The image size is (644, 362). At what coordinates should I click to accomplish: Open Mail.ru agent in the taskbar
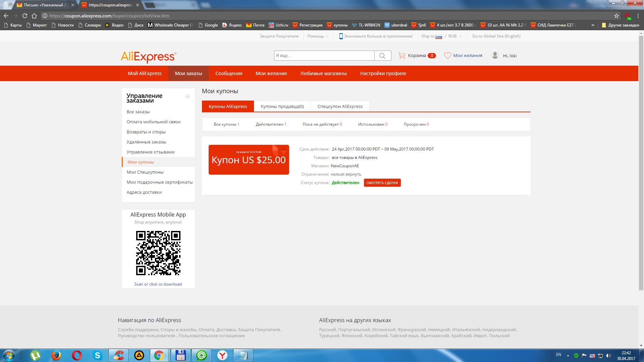pos(201,355)
